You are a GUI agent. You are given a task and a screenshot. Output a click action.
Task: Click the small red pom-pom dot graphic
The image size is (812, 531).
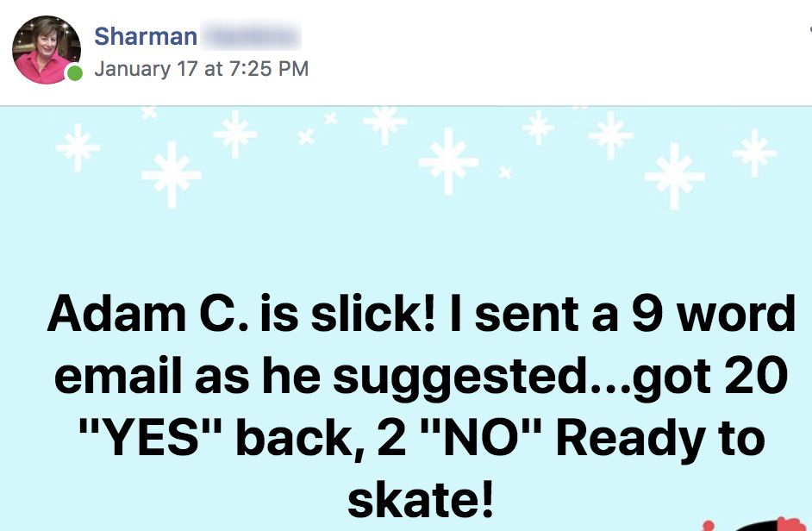click(708, 525)
